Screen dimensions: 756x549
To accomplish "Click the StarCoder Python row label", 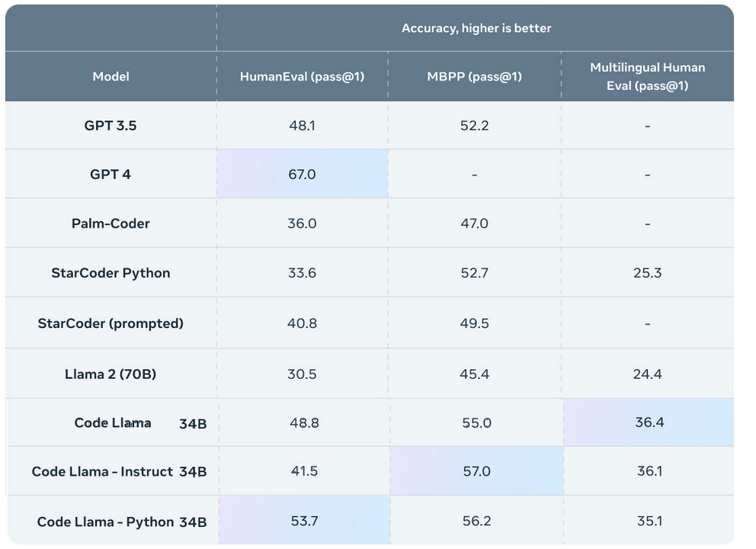I will point(111,272).
